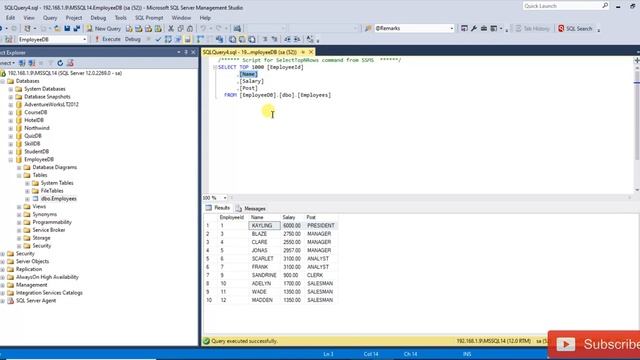
Task: Click the Object Explorer connect server icon
Action: [22, 63]
